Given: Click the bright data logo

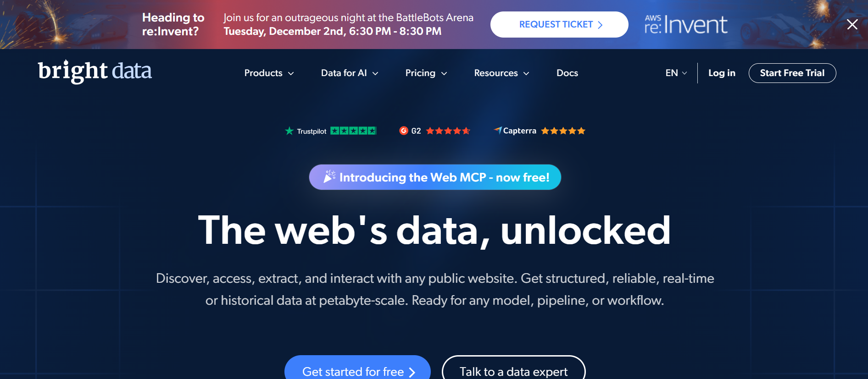Looking at the screenshot, I should (95, 71).
